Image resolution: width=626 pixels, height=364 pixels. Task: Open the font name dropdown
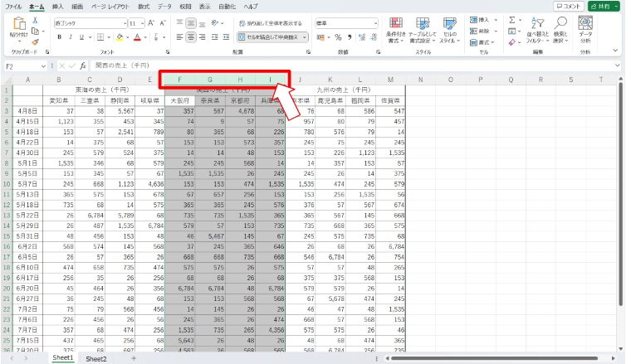125,24
